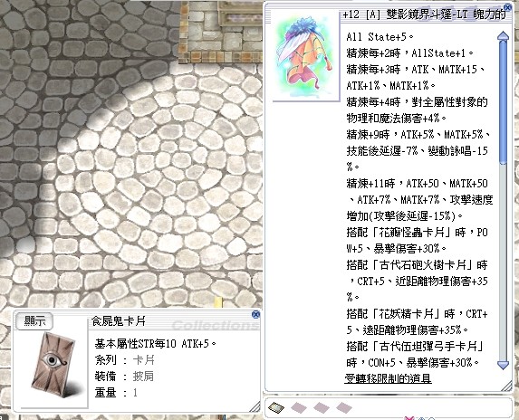
Task: Click the '重量 : 1' line
Action: 116,393
